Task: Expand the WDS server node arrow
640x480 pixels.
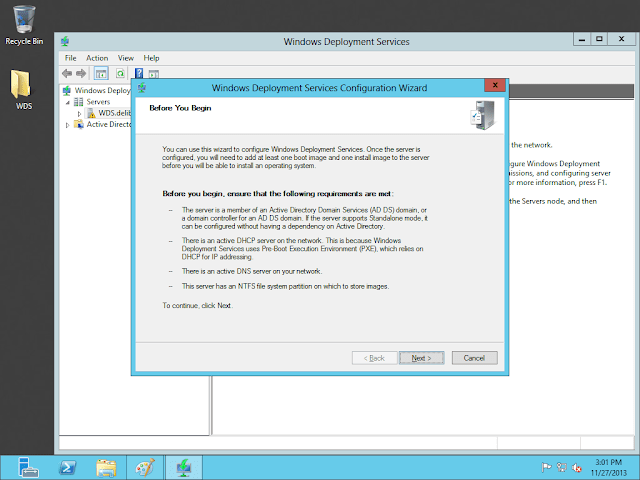Action: point(79,113)
